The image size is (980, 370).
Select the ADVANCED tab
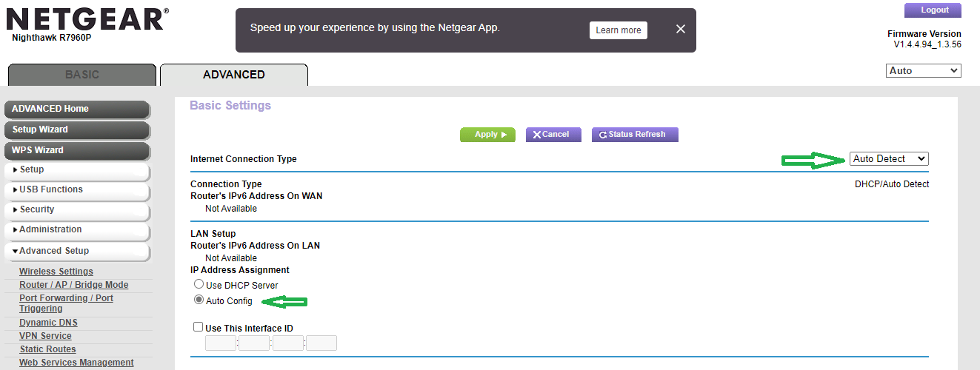point(234,75)
